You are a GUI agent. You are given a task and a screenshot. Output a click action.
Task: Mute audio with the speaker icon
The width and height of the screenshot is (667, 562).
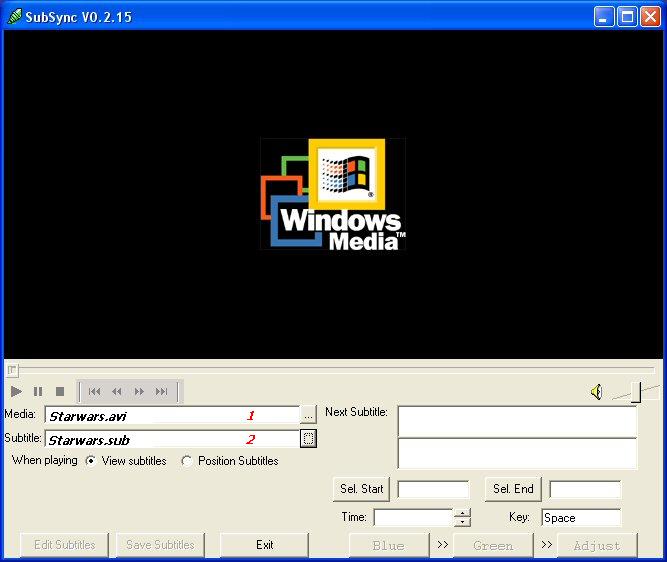click(596, 391)
